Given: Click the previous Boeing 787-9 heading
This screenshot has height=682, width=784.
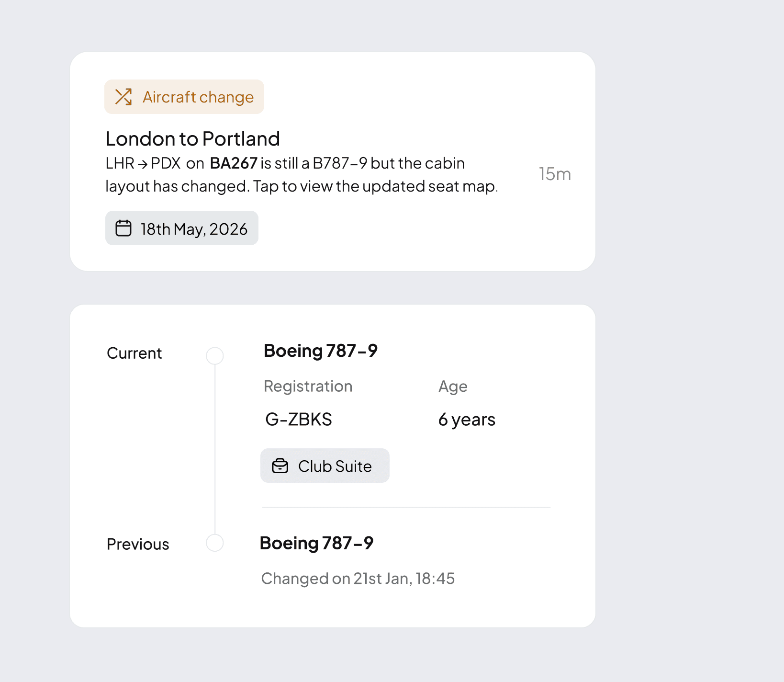Looking at the screenshot, I should point(316,543).
